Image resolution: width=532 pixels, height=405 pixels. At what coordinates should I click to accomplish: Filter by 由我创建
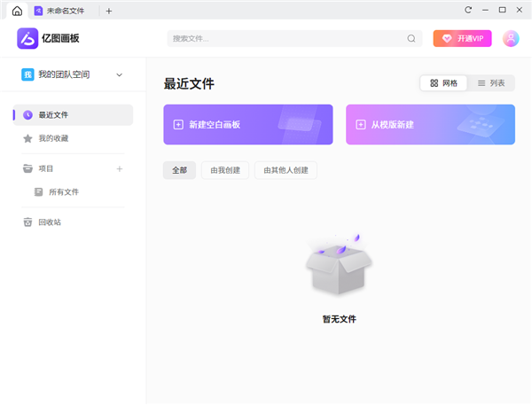tap(225, 170)
